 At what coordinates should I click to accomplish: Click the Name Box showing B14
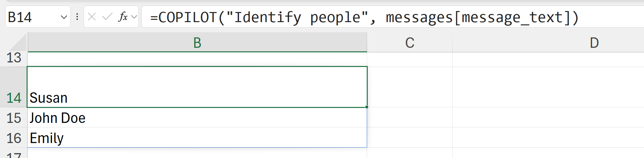pos(32,17)
